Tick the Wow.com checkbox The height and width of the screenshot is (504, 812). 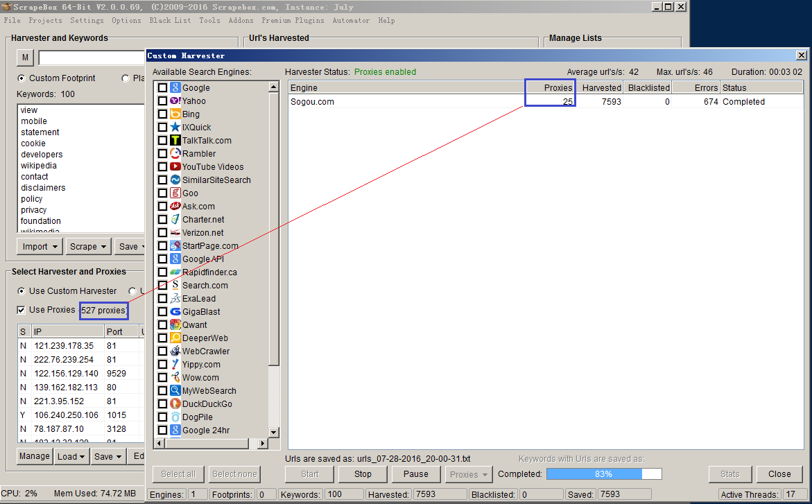coord(162,377)
